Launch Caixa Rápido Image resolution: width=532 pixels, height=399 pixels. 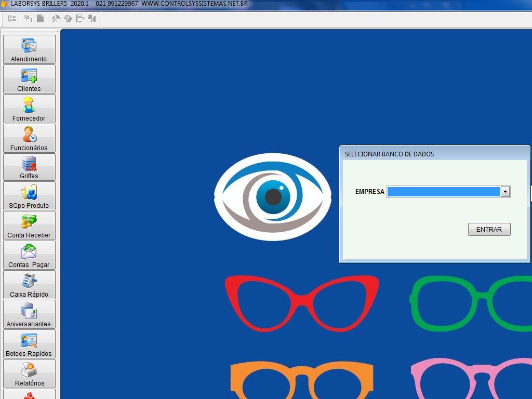coord(29,284)
